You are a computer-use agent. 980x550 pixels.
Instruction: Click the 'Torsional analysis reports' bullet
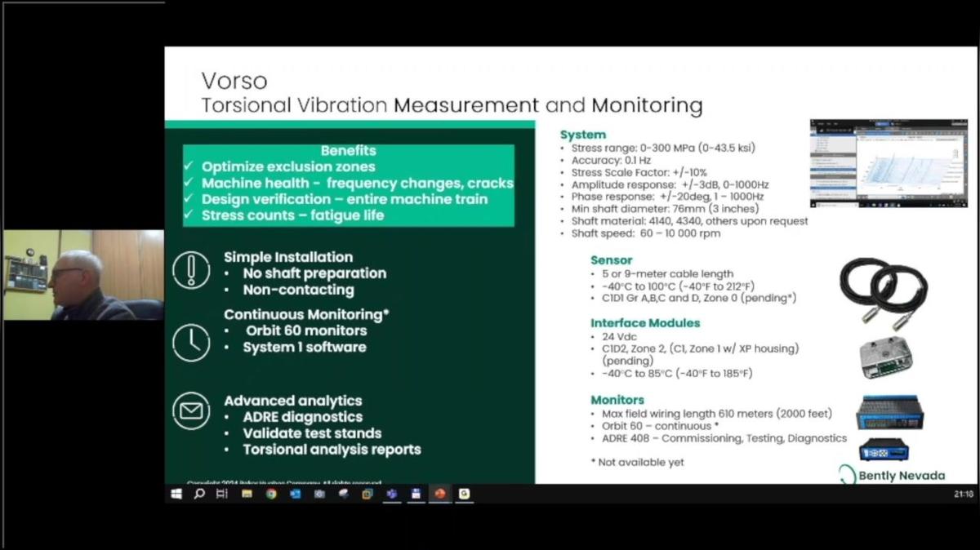point(332,450)
